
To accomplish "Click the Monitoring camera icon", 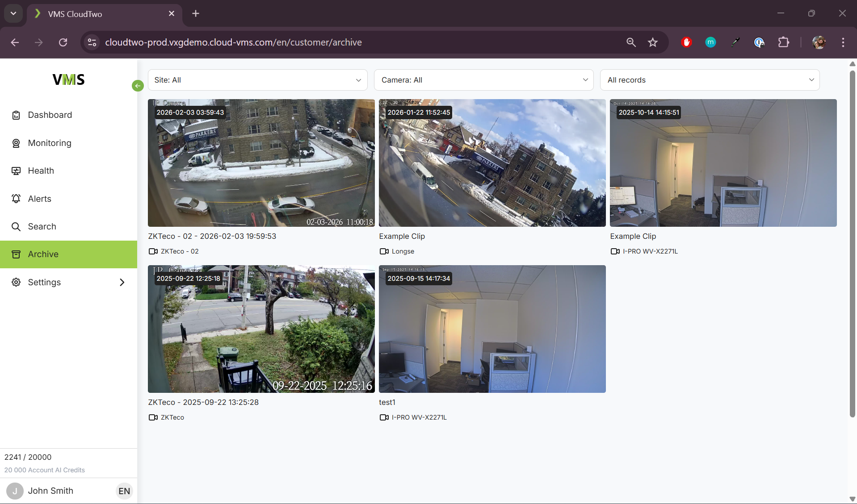I will click(x=16, y=143).
